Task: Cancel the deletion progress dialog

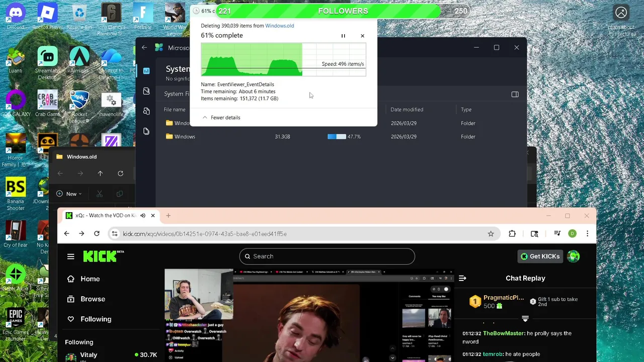Action: point(362,36)
